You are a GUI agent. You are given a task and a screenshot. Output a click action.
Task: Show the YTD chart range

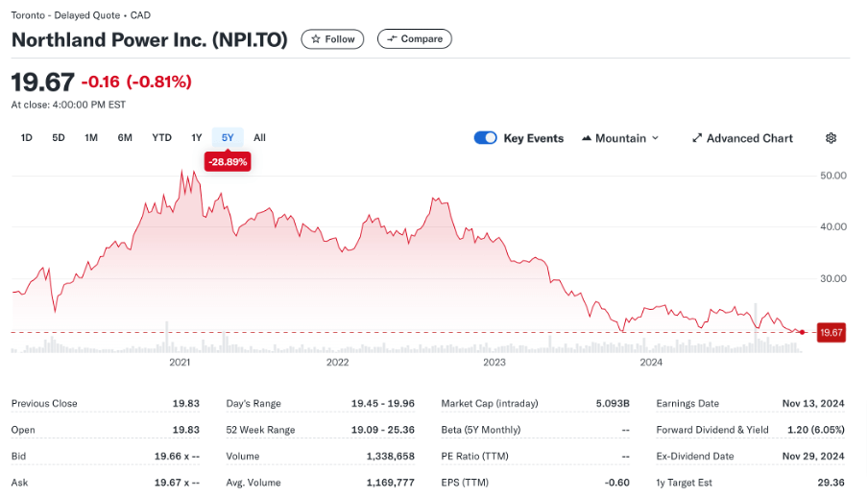click(x=161, y=138)
